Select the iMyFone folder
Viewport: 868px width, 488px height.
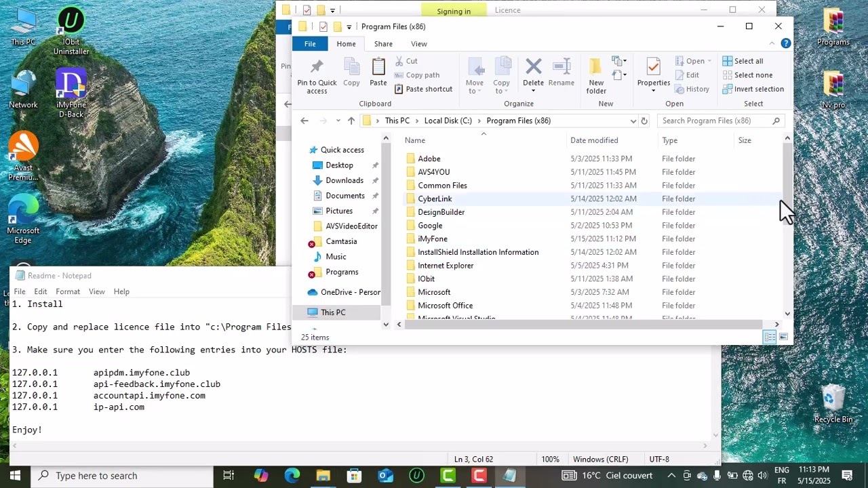(433, 239)
